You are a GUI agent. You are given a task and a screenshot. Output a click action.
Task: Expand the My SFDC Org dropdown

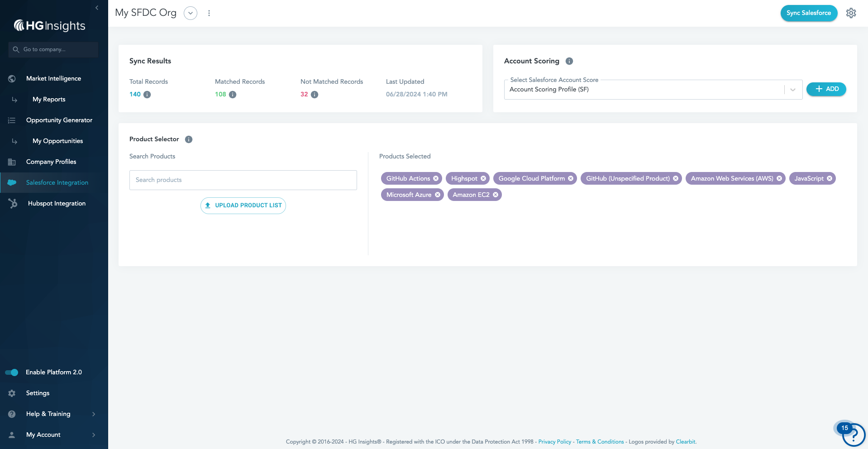pyautogui.click(x=191, y=13)
